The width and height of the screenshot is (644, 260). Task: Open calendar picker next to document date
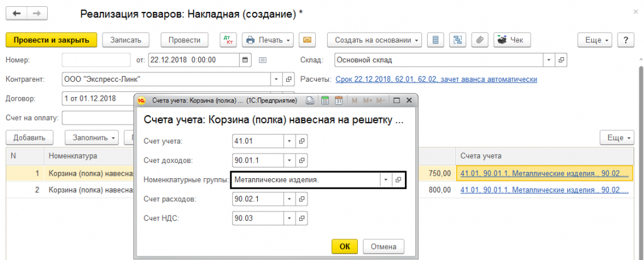point(245,60)
